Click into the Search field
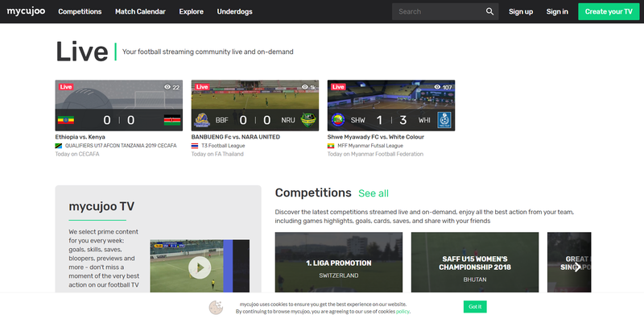644x319 pixels. 438,11
